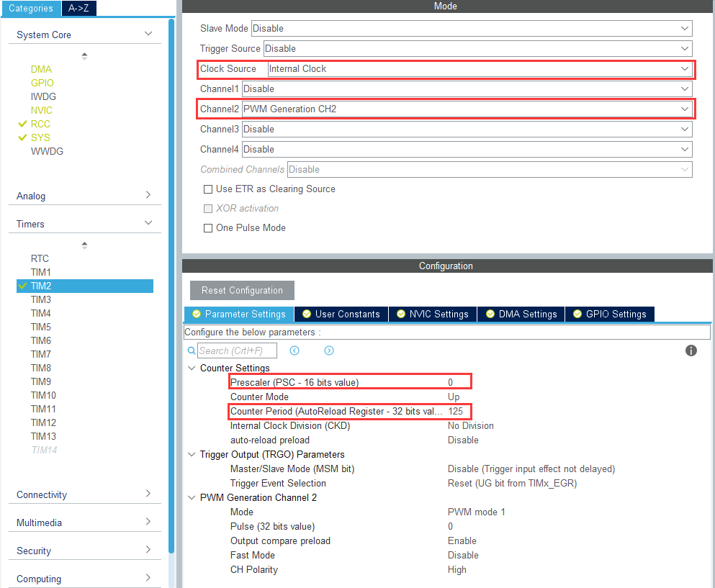This screenshot has width=715, height=588.
Task: Collapse the System Core category
Action: [x=148, y=34]
